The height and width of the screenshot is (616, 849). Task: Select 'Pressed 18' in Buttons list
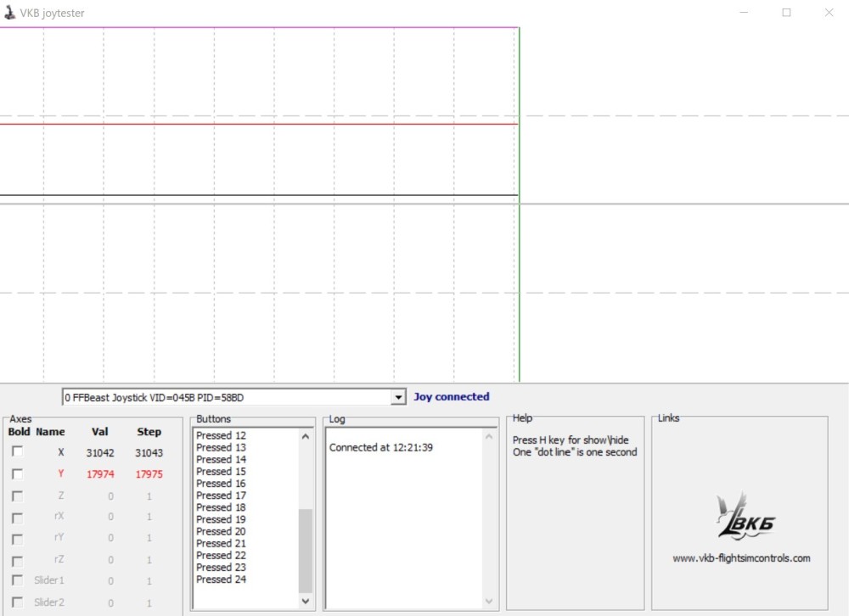[x=221, y=507]
